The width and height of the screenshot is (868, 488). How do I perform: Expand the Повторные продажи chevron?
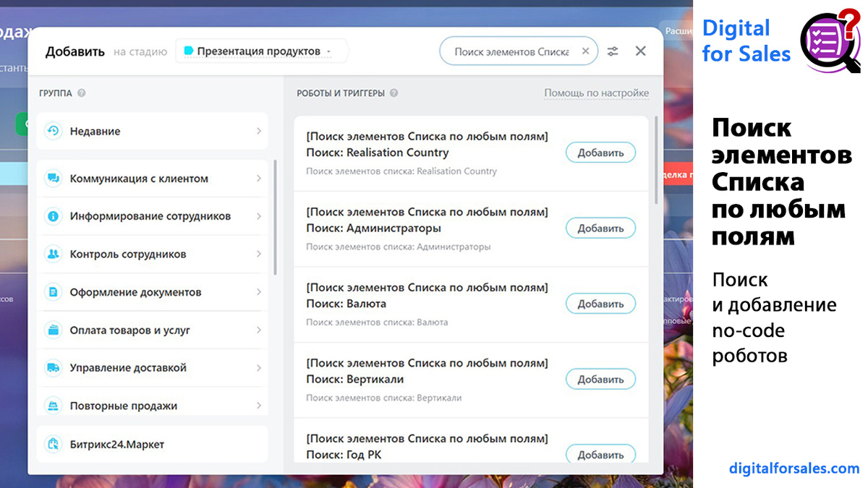[259, 406]
